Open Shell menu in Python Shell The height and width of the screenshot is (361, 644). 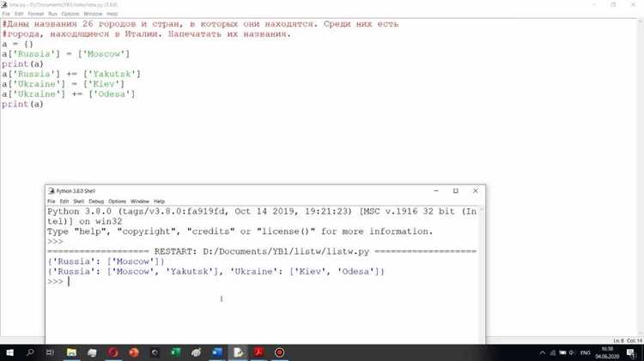click(x=78, y=202)
